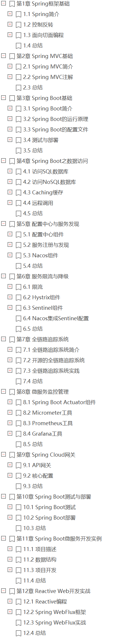Open 第5章 配置中心与服务发现 chapter
Image resolution: width=113 pixels, height=644 pixels.
pos(48,224)
